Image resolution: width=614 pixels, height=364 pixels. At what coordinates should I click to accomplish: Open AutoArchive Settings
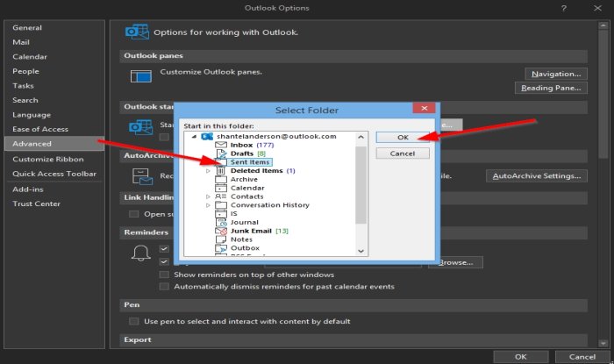pyautogui.click(x=537, y=176)
